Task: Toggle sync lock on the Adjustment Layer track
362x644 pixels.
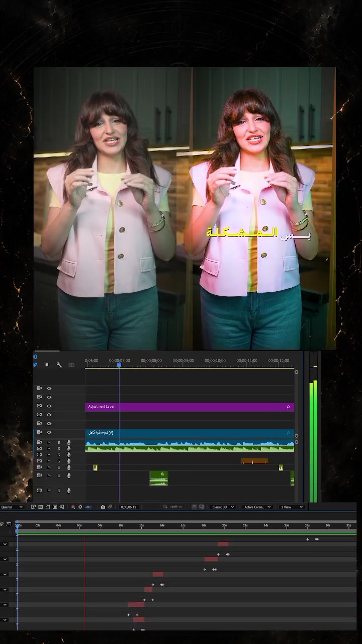Action: (39, 406)
